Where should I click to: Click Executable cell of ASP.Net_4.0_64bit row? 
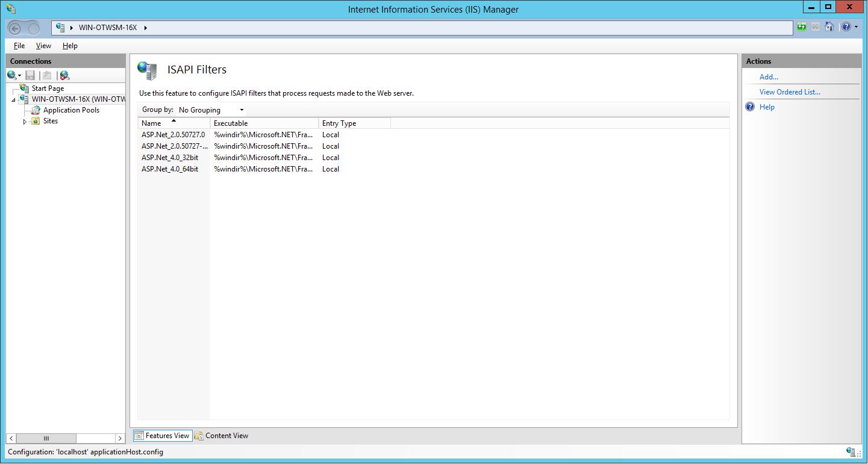coord(263,169)
